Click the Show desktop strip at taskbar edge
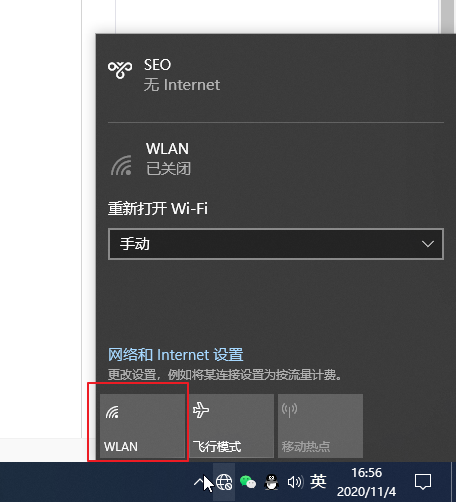 (453, 482)
